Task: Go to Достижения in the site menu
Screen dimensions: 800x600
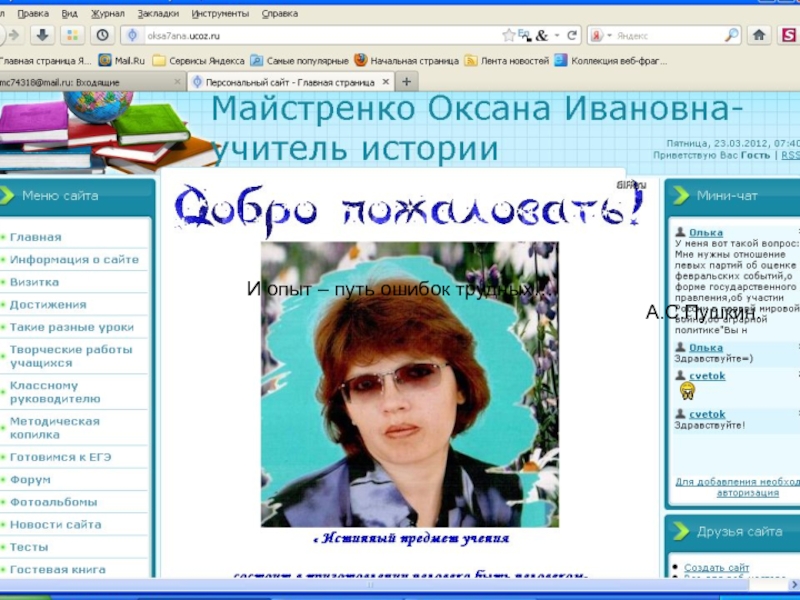Action: [48, 304]
